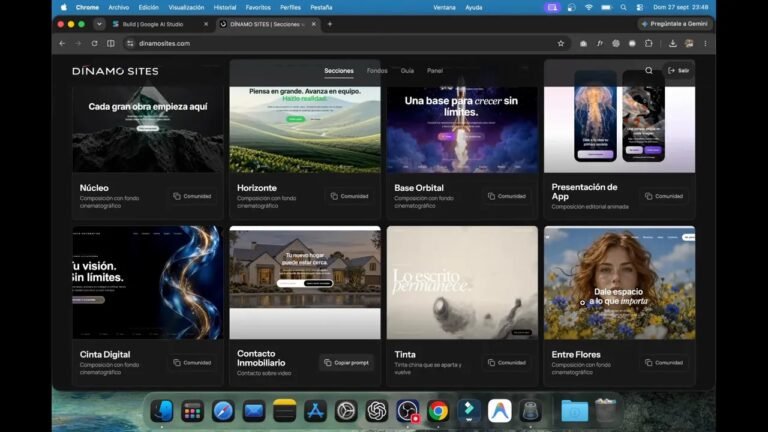Open the Tinta ink thumbnail
The image size is (768, 432).
(x=462, y=283)
